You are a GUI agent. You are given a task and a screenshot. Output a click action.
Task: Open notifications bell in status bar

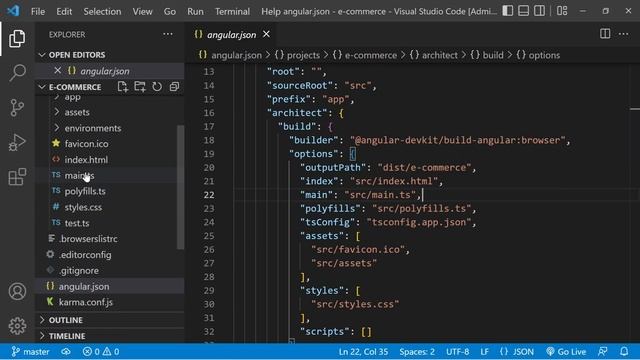(624, 351)
